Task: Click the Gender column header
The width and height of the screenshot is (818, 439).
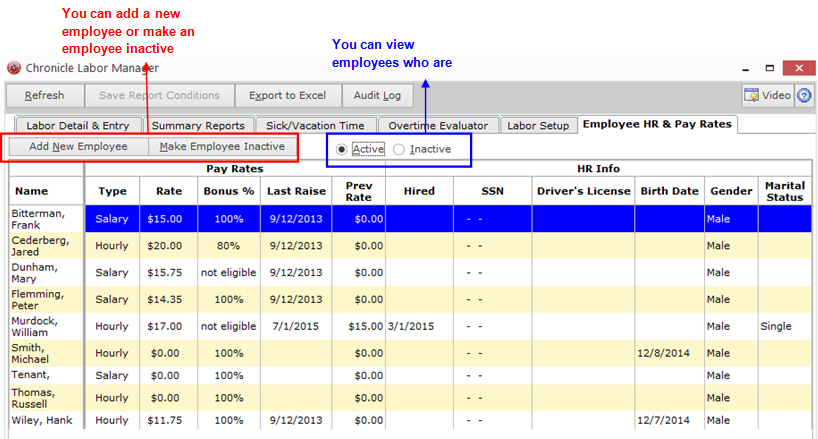Action: tap(731, 191)
